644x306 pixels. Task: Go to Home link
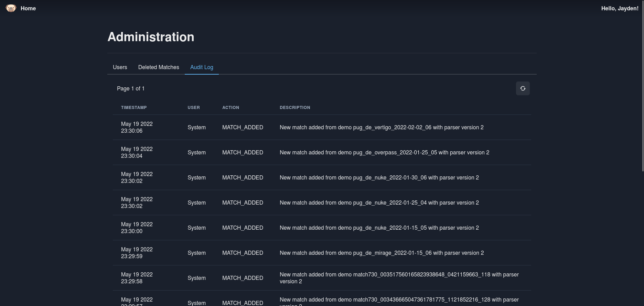[x=28, y=8]
